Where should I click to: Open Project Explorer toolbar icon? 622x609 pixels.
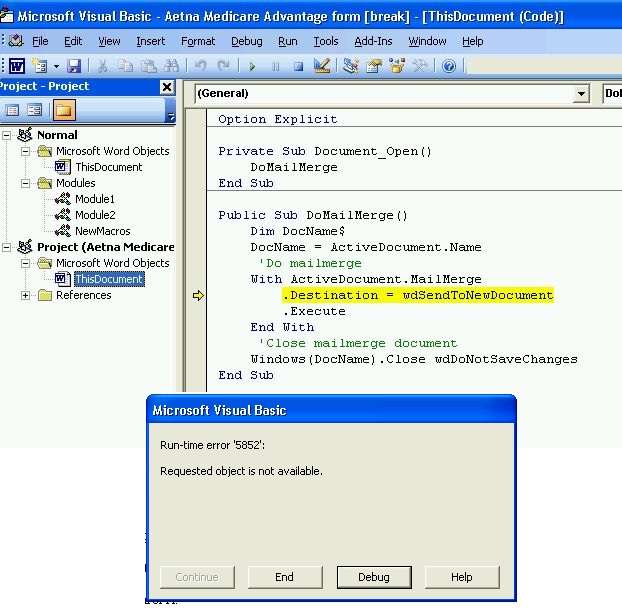tap(351, 66)
